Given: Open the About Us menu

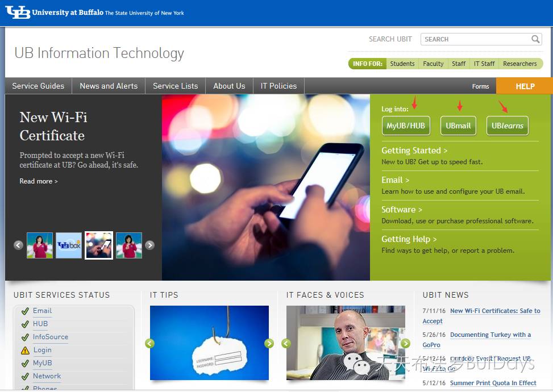Looking at the screenshot, I should [229, 86].
